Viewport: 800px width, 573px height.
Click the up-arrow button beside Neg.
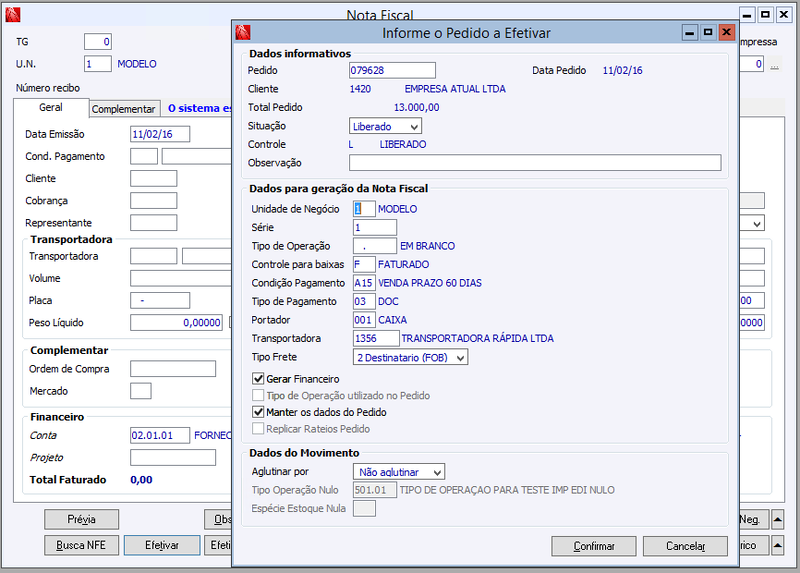[778, 520]
